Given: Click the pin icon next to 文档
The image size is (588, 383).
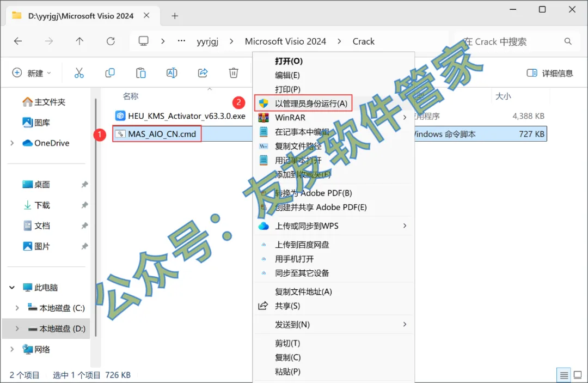Looking at the screenshot, I should coord(85,226).
